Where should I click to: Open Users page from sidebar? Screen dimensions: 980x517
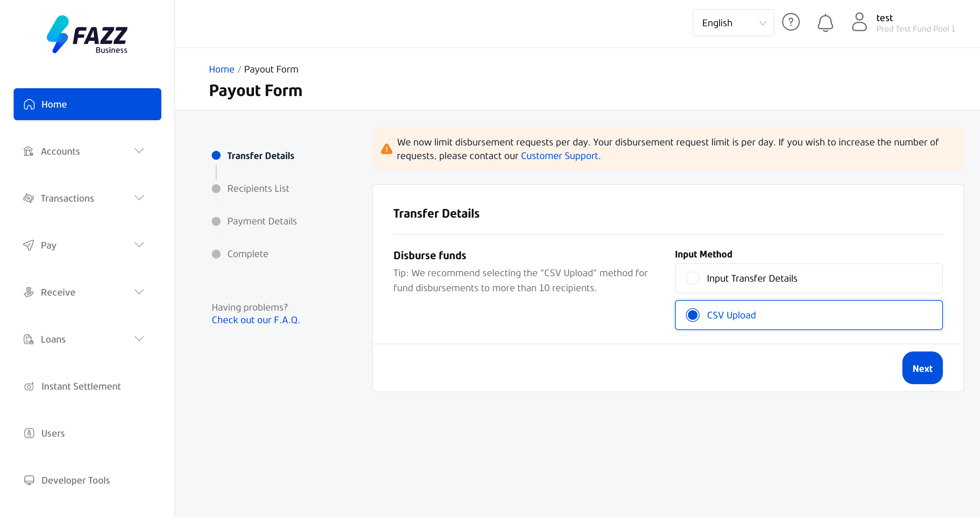[87, 433]
